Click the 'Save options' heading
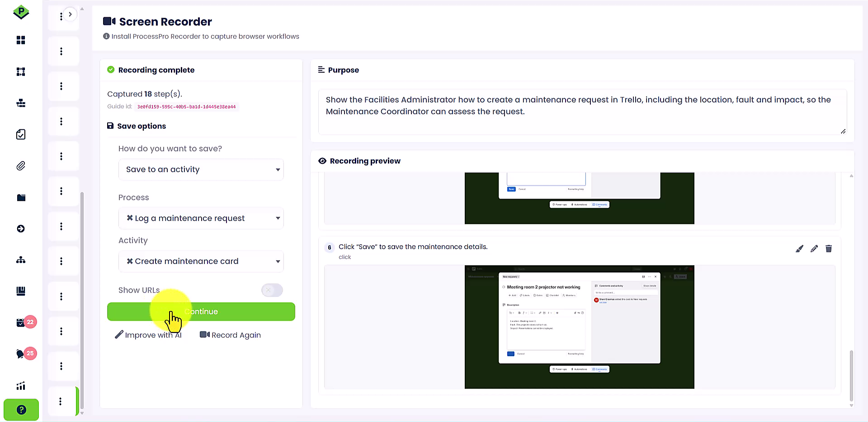868x422 pixels. coord(142,126)
